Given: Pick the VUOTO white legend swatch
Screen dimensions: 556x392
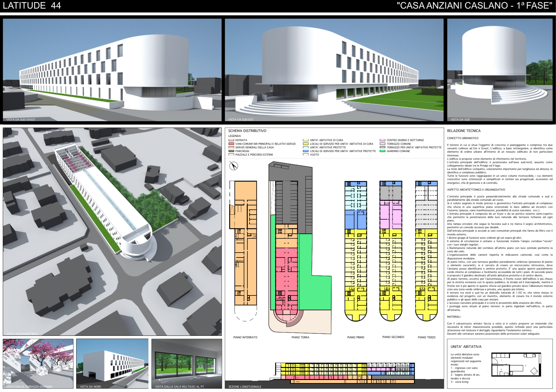Looking at the screenshot, I should coord(306,155).
